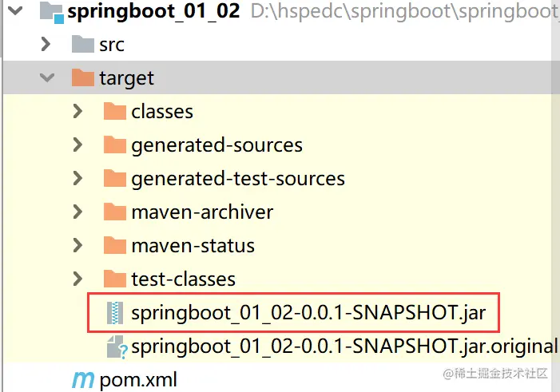Expand the test-classes folder chevron

click(77, 279)
